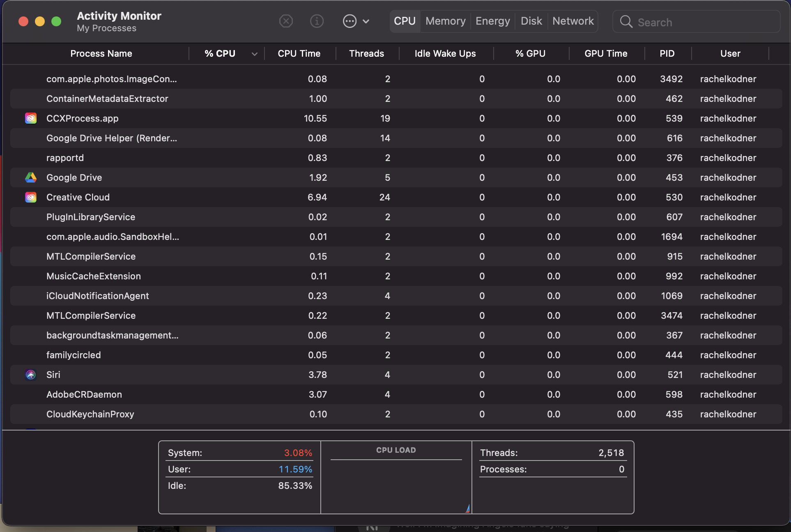Viewport: 791px width, 532px height.
Task: Click the CPU Load graph
Action: [396, 485]
